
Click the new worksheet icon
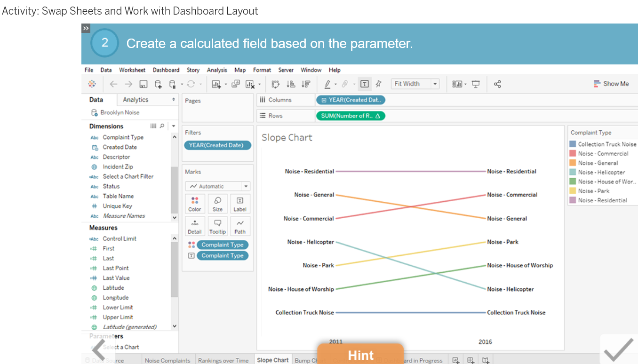coord(216,84)
